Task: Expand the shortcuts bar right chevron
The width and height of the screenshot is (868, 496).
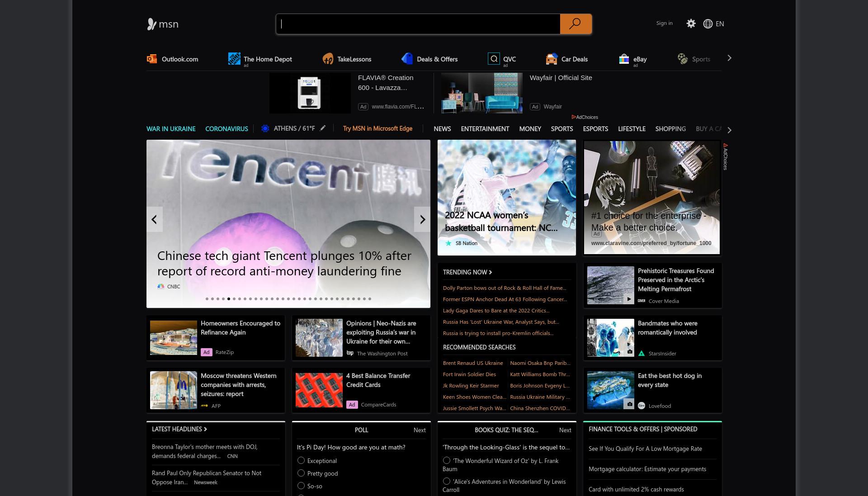Action: [x=729, y=58]
